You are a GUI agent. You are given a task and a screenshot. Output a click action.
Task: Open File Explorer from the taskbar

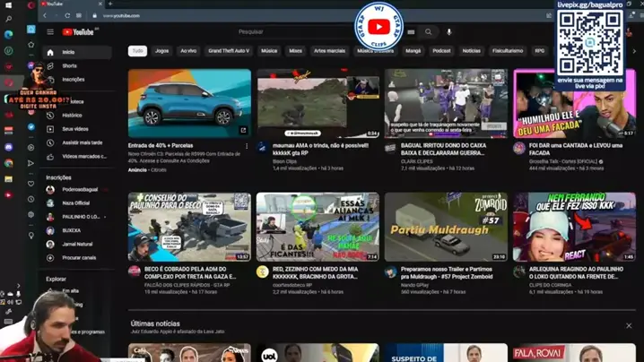(9, 179)
